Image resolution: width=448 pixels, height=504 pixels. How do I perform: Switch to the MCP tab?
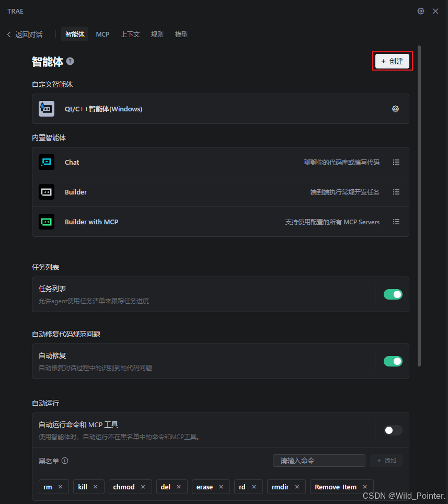102,35
